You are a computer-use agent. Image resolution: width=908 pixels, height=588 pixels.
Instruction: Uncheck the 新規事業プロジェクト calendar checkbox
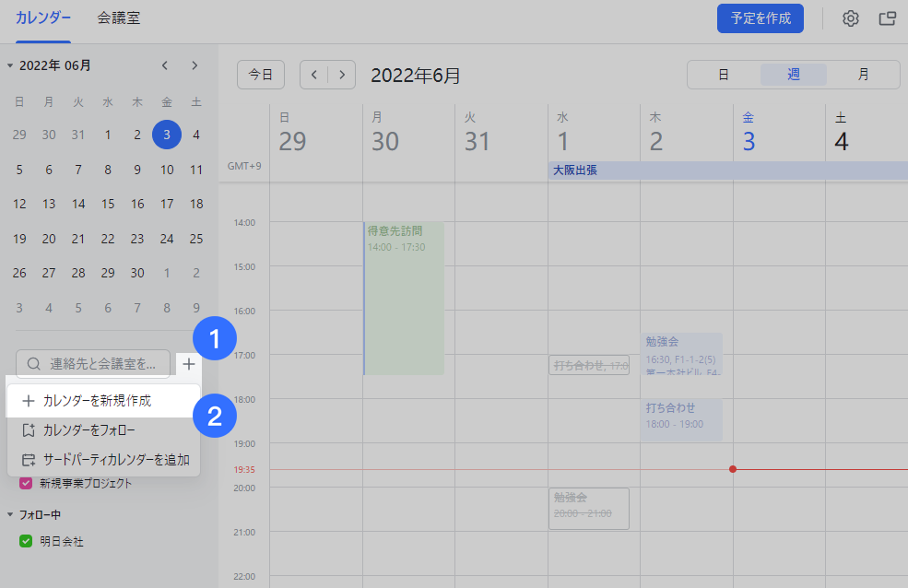[x=26, y=483]
